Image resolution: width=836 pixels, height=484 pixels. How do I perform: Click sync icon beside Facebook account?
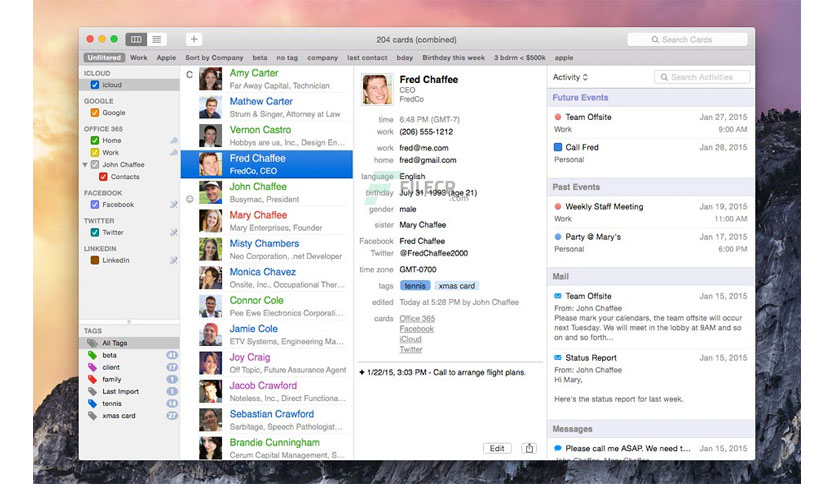(174, 205)
